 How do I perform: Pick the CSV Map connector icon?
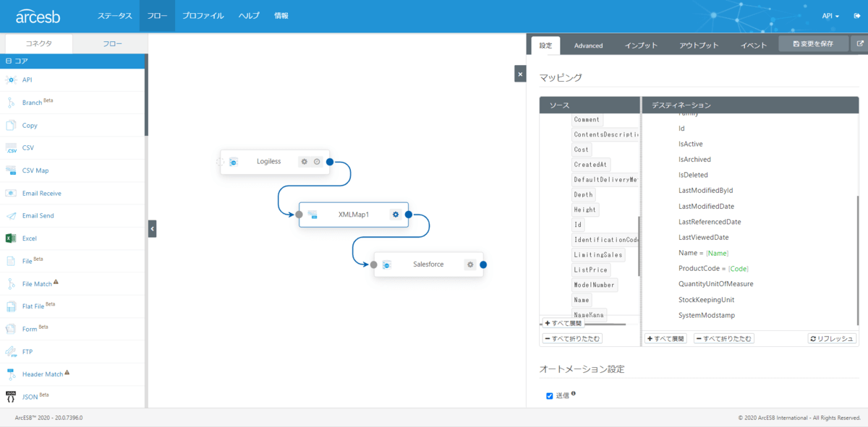click(11, 171)
